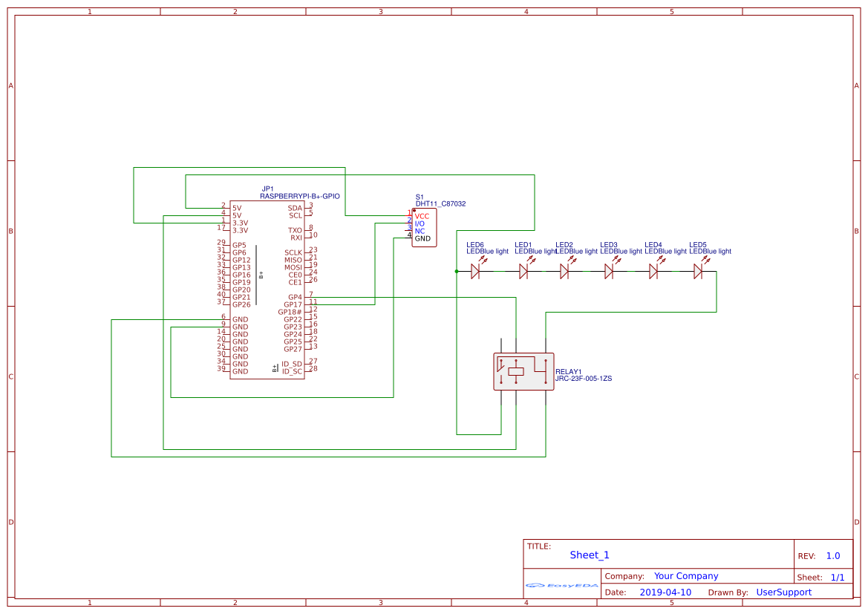
Task: Click the 'Company:' label
Action: coord(624,576)
